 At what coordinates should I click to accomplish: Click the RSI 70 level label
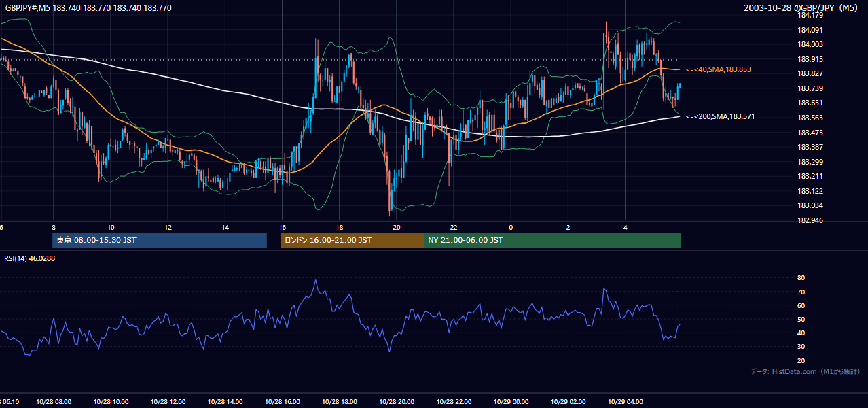[801, 292]
